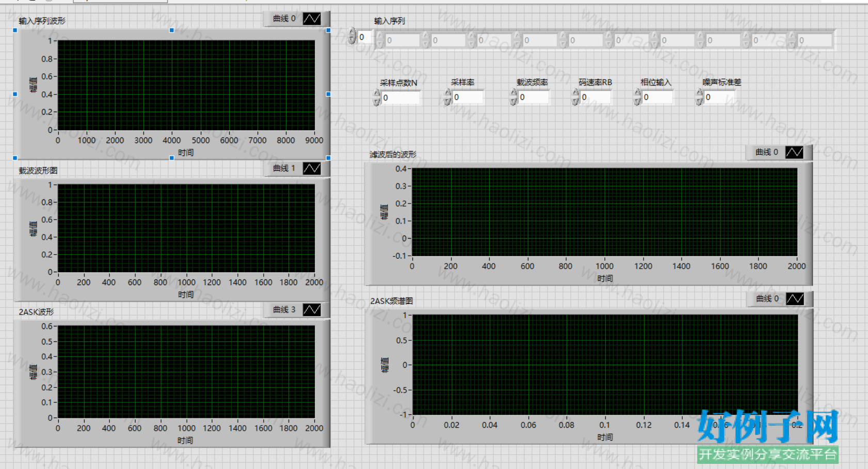
Task: Select the 时间 axis label under 输入序列波形
Action: (186, 152)
